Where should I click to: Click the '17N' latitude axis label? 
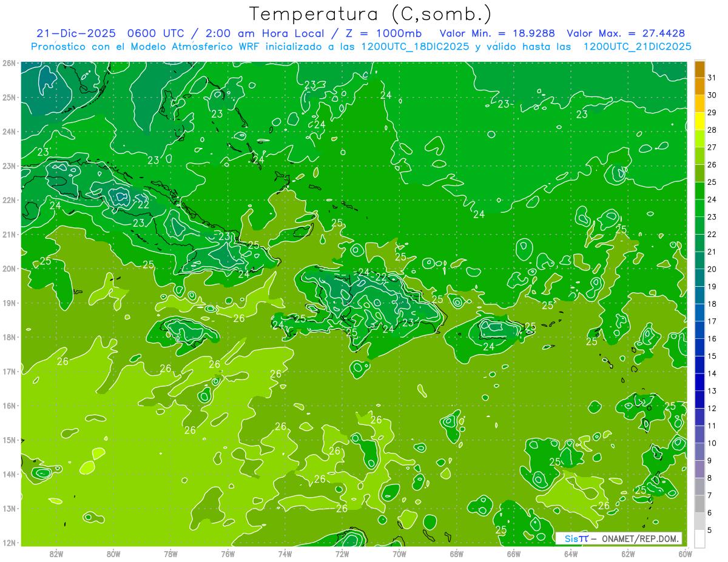click(x=9, y=371)
